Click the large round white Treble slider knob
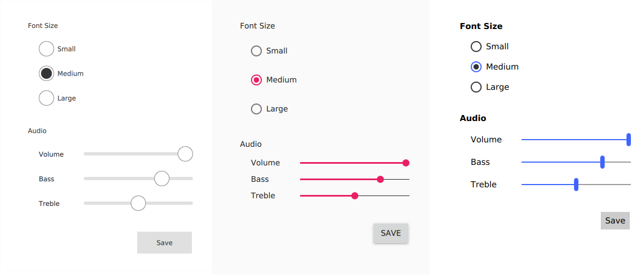The height and width of the screenshot is (276, 644). click(138, 204)
